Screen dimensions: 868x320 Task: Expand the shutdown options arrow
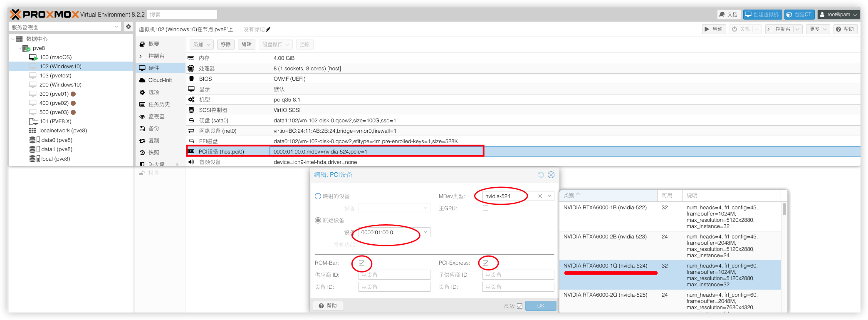pyautogui.click(x=757, y=29)
